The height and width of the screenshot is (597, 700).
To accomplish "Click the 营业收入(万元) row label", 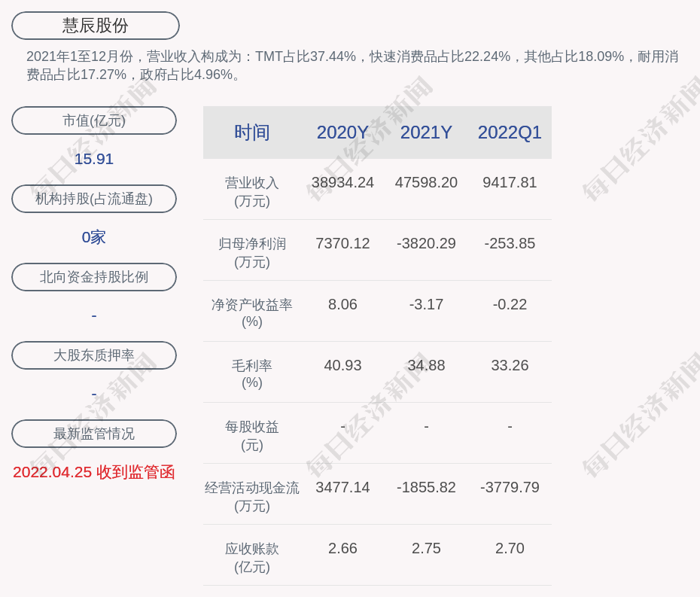I will (x=252, y=191).
